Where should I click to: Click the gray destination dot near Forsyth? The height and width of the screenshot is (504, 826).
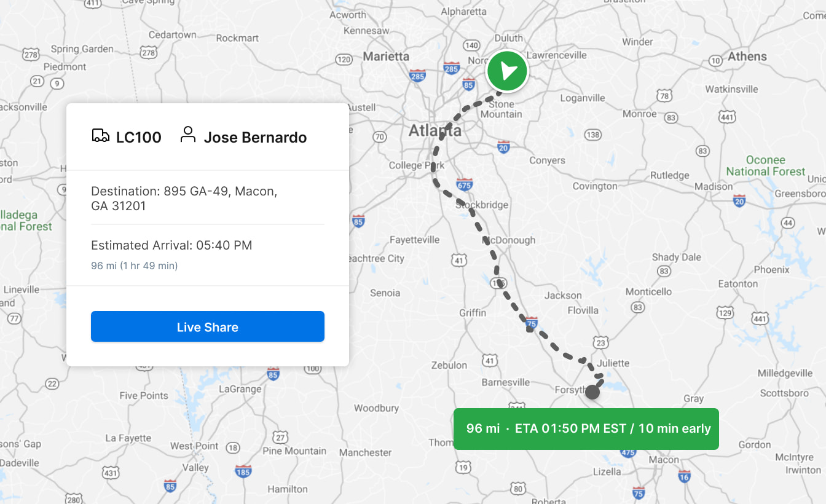[592, 392]
